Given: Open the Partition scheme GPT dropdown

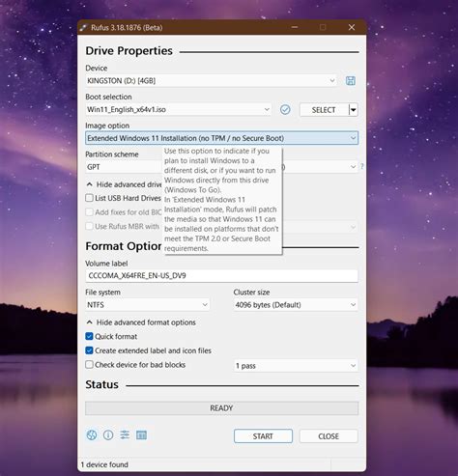Looking at the screenshot, I should [x=124, y=167].
